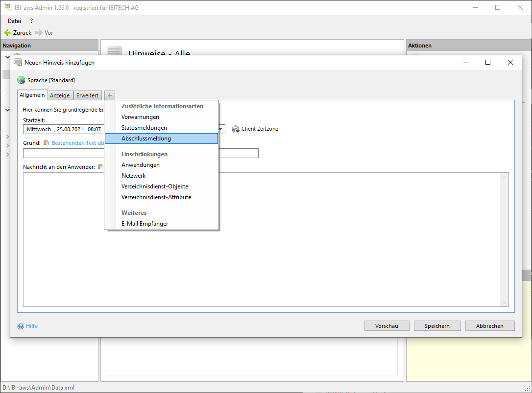The width and height of the screenshot is (532, 393).
Task: Click the Client Zeitzone clock icon
Action: point(236,129)
